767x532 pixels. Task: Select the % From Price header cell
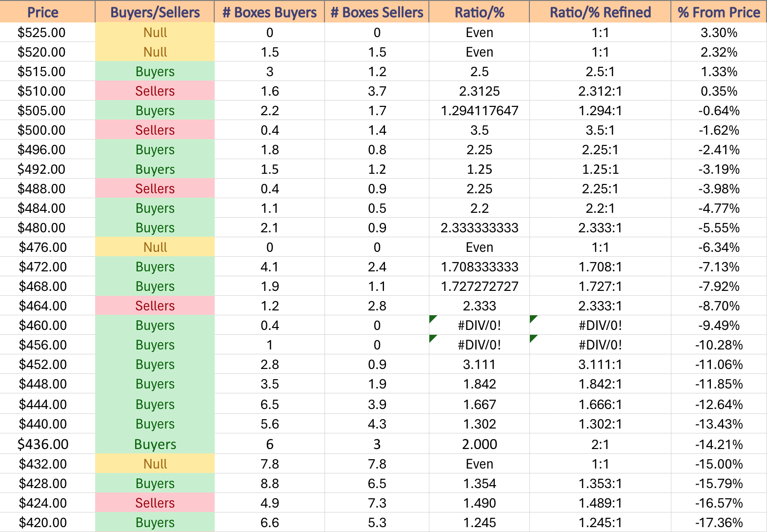point(719,12)
